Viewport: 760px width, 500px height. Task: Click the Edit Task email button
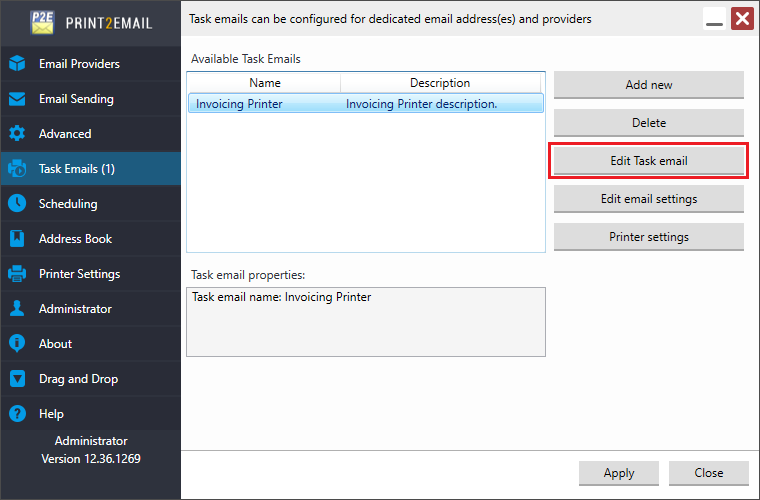point(648,161)
